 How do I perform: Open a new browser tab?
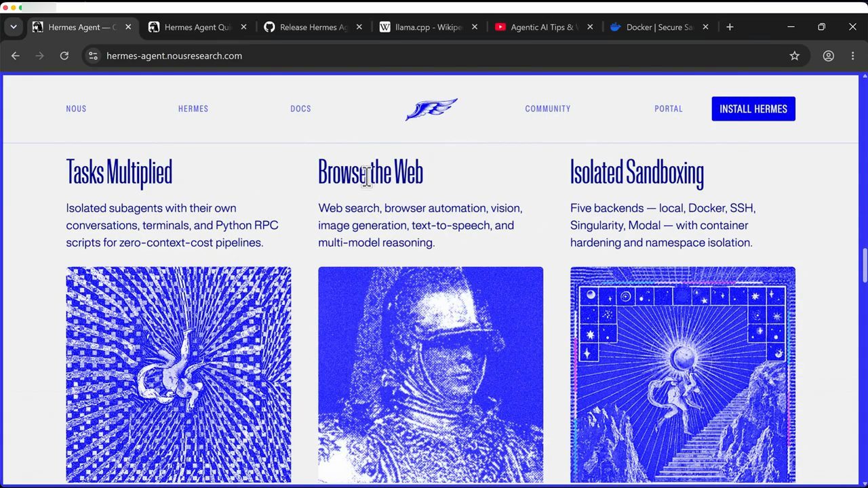point(730,27)
